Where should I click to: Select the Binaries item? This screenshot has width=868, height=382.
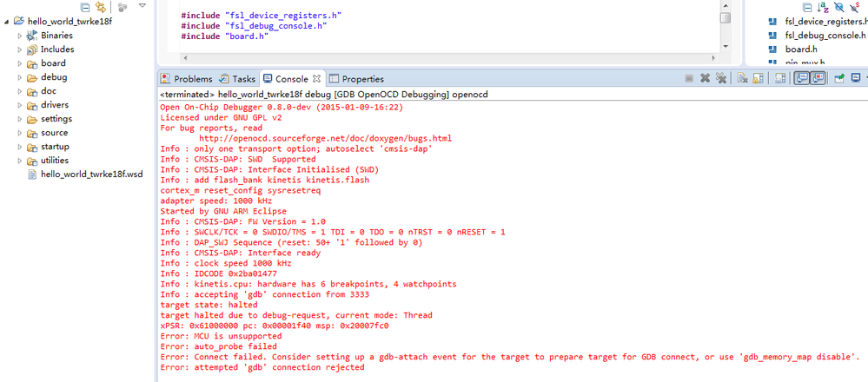click(x=56, y=36)
